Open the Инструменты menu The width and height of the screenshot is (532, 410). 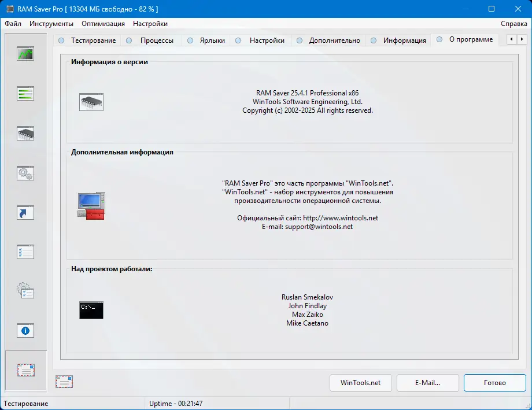click(x=51, y=24)
